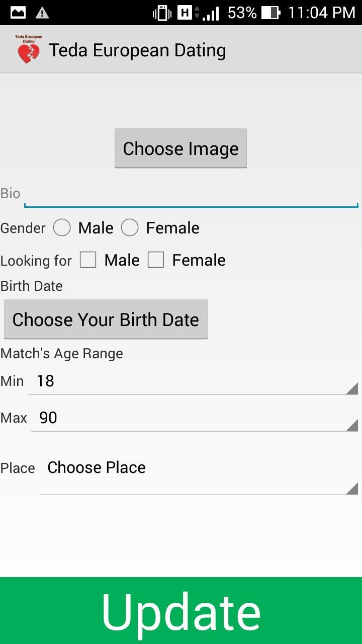Screen dimensions: 362x644
Task: Open the minimum age dropdown showing 18
Action: pos(194,381)
